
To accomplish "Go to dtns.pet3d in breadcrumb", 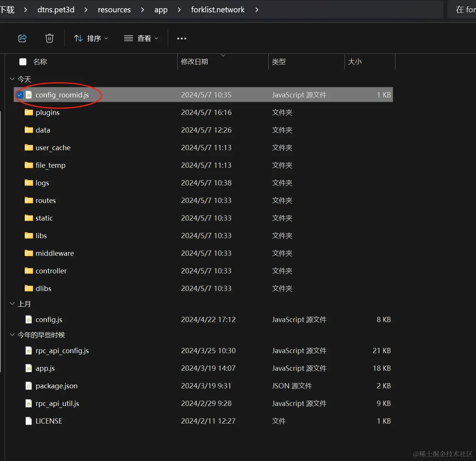I will [56, 10].
